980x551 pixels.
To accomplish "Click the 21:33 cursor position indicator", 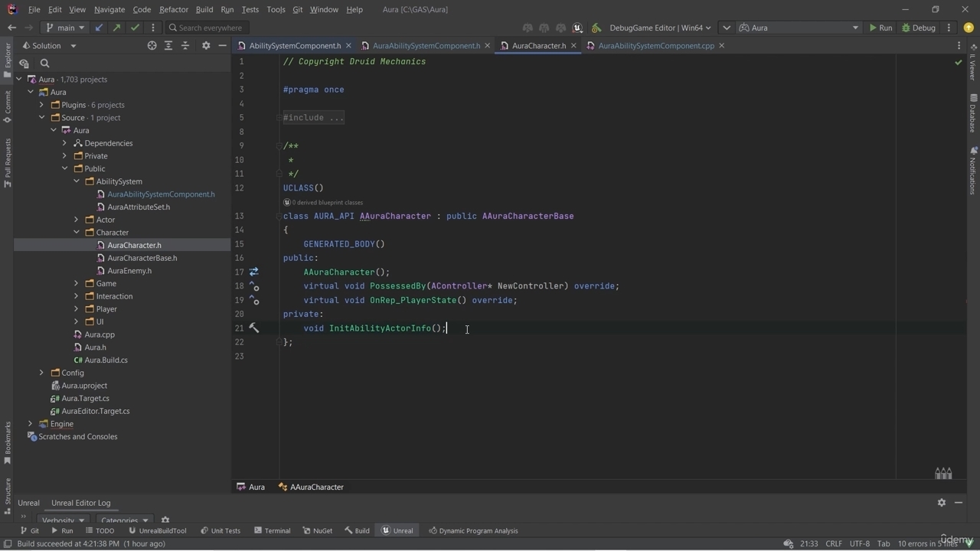I will tap(809, 543).
